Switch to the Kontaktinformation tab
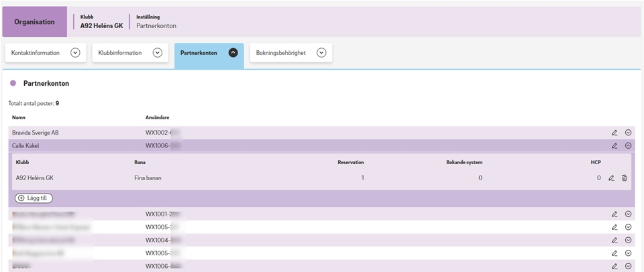Image resolution: width=644 pixels, height=272 pixels. click(36, 53)
